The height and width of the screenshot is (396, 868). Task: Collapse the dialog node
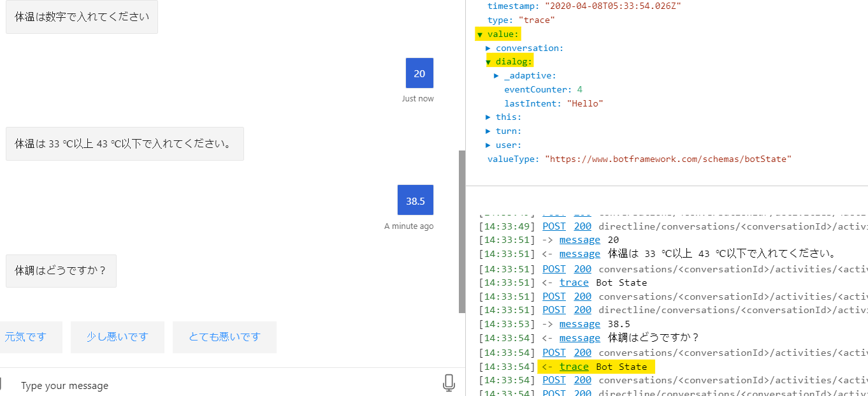[x=488, y=62]
